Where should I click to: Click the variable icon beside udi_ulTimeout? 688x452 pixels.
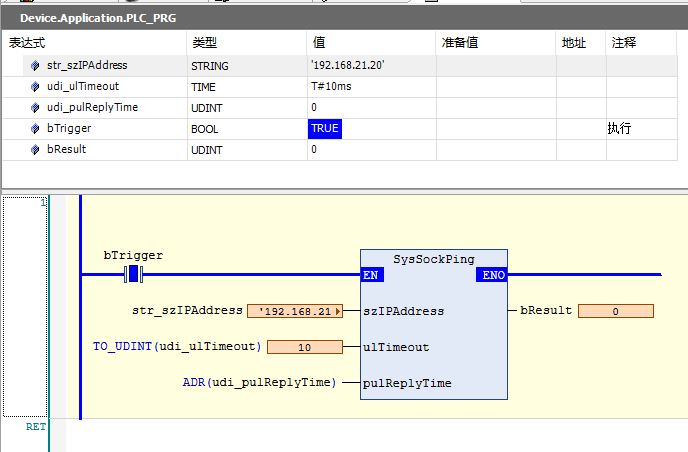tap(36, 87)
